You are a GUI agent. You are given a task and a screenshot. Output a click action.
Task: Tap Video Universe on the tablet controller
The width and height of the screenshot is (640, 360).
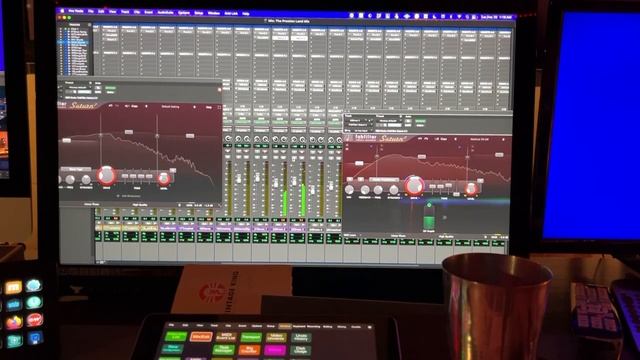click(x=276, y=338)
